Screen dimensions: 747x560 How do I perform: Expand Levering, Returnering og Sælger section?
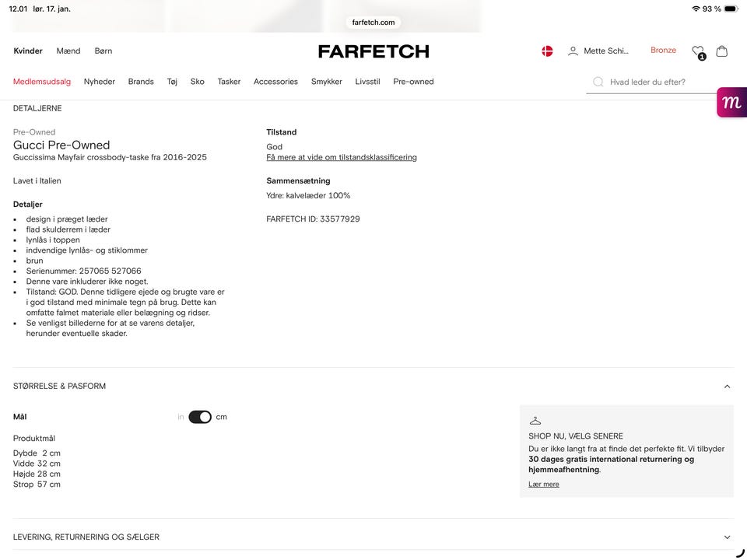coord(727,537)
